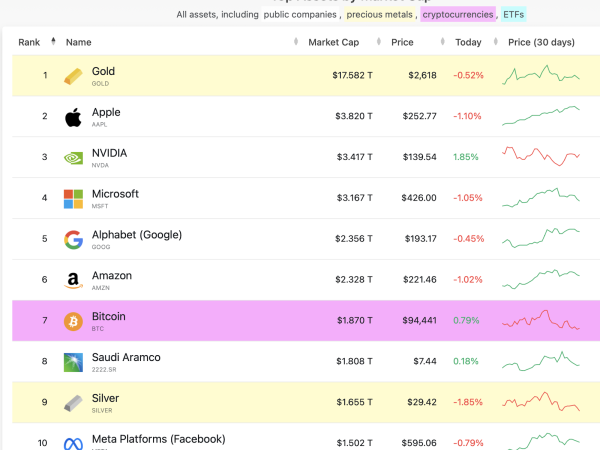This screenshot has width=600, height=450.
Task: Click sort arrows left of Price header
Action: point(379,41)
